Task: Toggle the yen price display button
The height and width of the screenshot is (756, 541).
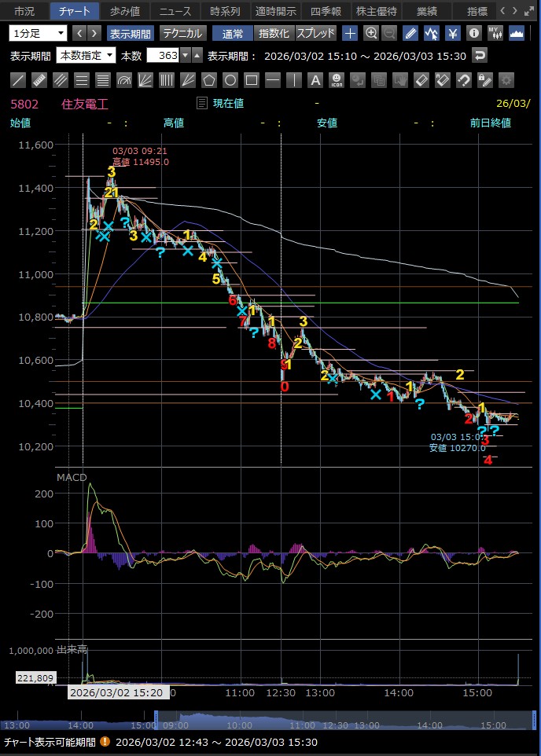Action: pyautogui.click(x=453, y=34)
